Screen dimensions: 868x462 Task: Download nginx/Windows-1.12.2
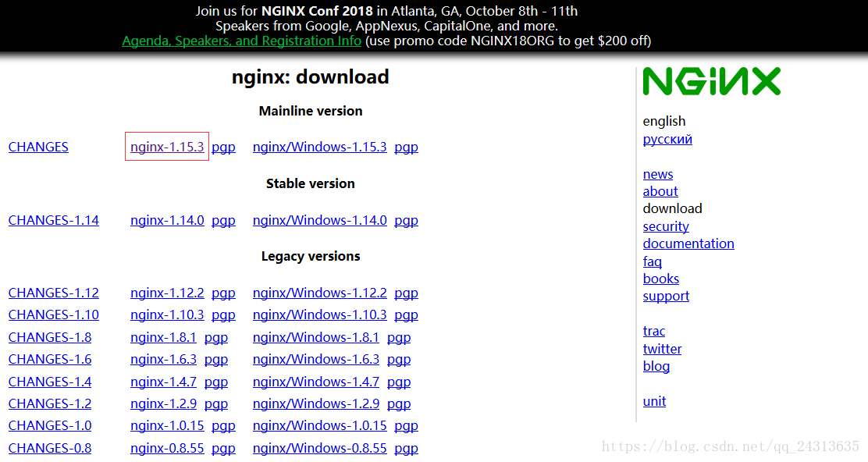tap(319, 293)
